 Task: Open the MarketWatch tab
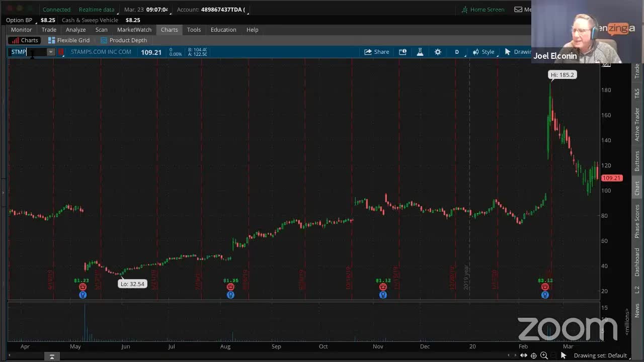click(x=134, y=30)
